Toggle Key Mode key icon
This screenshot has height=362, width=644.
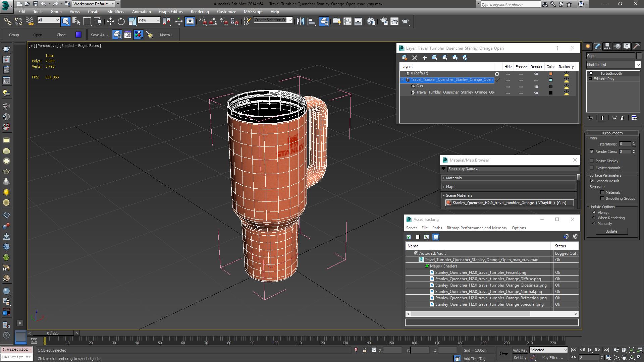[x=503, y=353]
